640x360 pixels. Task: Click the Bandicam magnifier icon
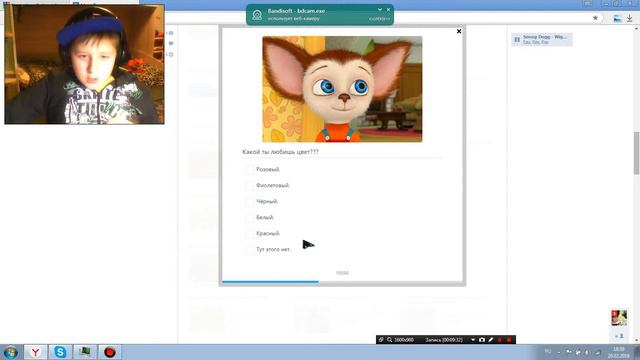[x=389, y=340]
